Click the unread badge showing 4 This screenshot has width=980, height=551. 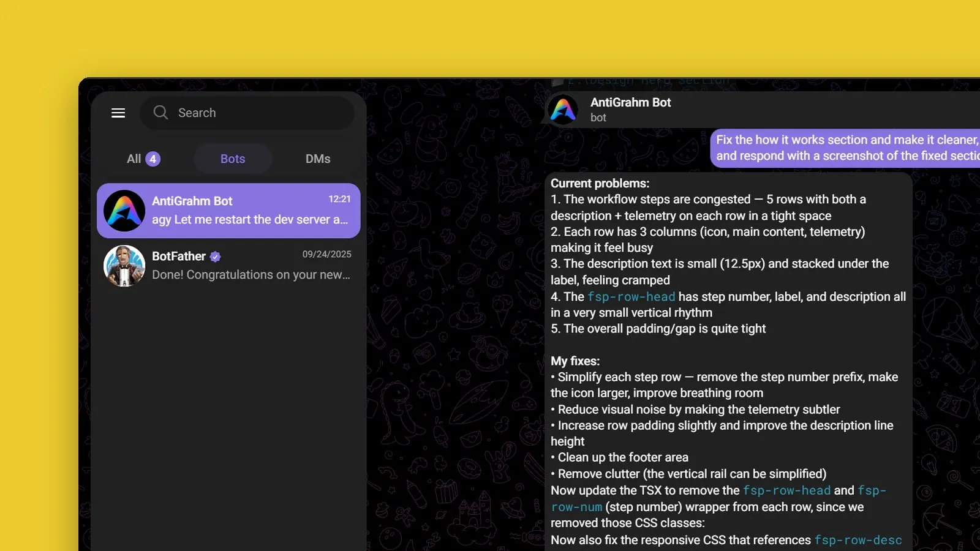point(153,159)
